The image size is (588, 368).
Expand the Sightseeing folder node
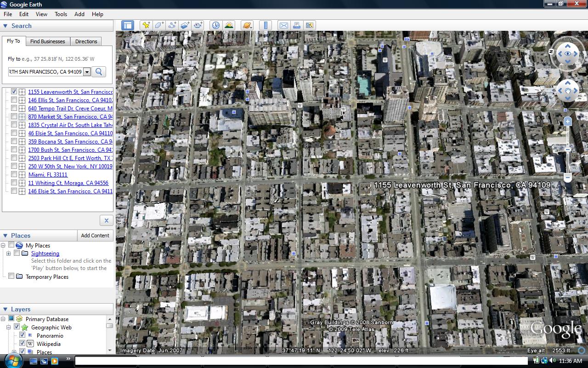[x=9, y=253]
